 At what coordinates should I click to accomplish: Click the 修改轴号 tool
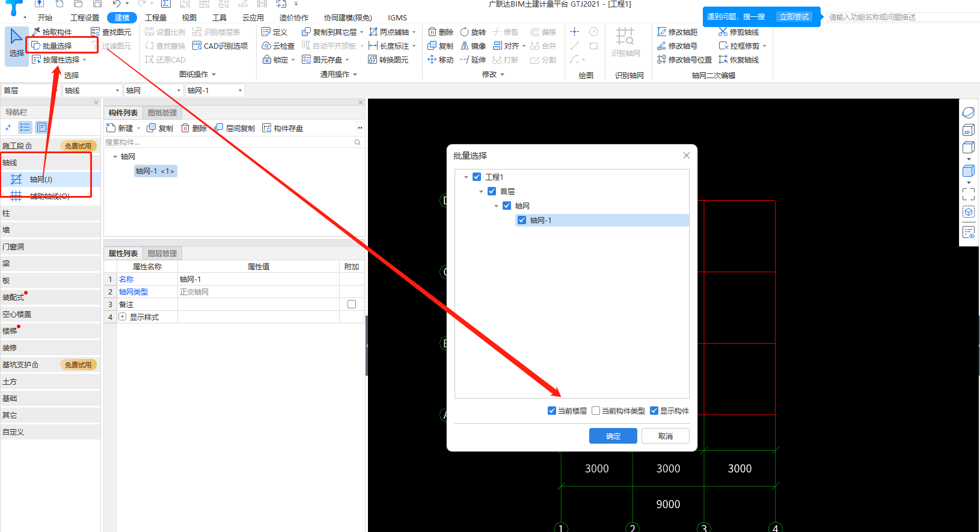[678, 46]
